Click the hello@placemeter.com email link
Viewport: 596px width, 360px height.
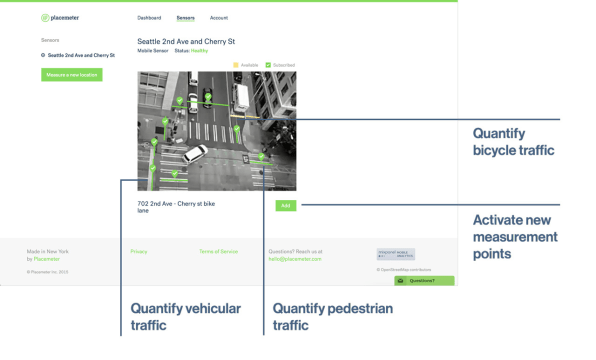click(295, 259)
